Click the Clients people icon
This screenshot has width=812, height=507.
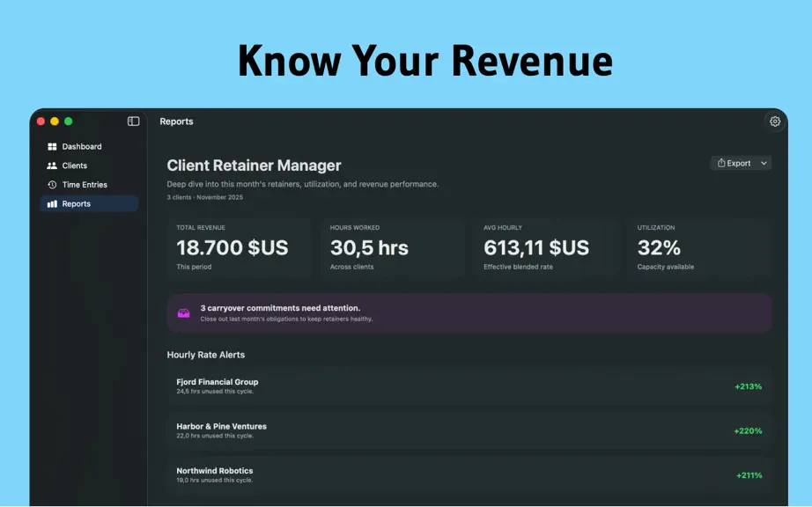coord(52,165)
